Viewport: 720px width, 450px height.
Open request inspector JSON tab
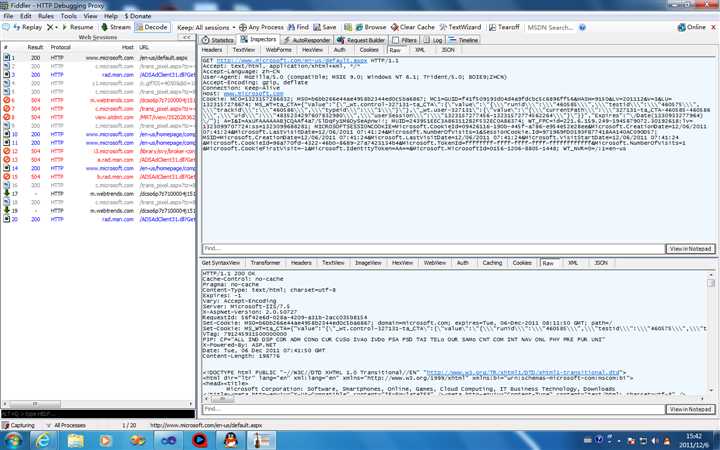(448, 50)
